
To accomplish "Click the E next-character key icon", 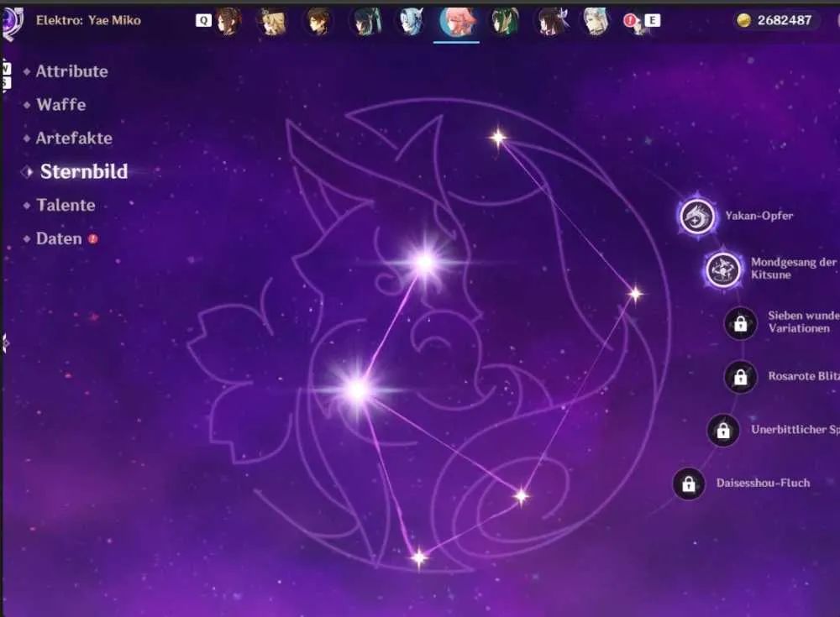I will click(x=652, y=20).
